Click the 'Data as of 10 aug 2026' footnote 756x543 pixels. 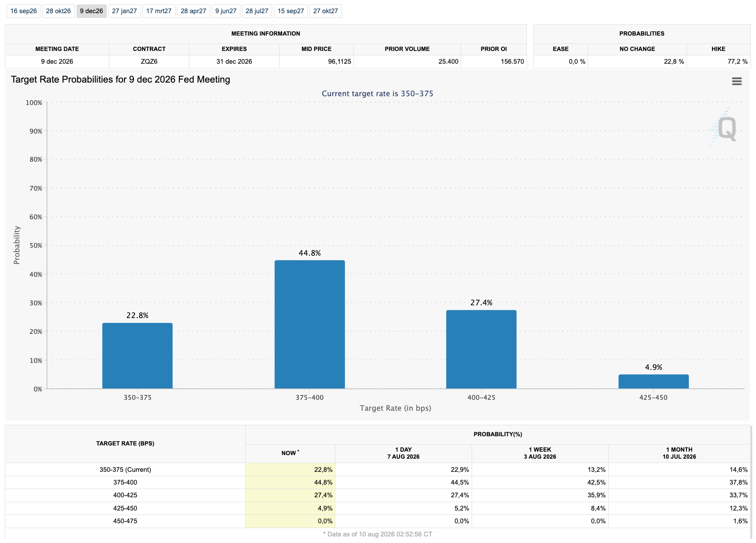(x=378, y=534)
